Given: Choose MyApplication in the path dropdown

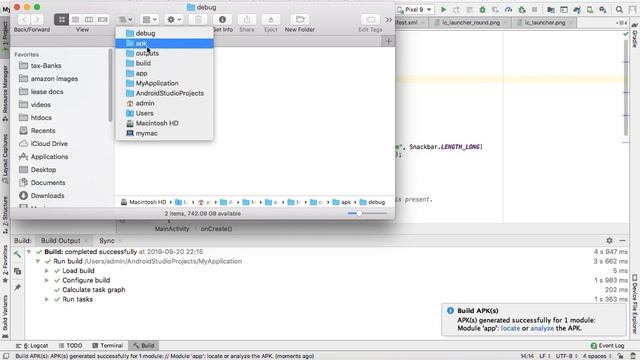Looking at the screenshot, I should pos(164,83).
